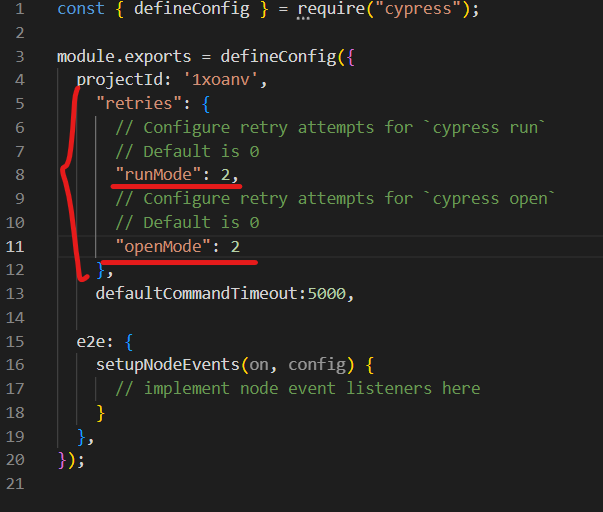Image resolution: width=603 pixels, height=512 pixels.
Task: Click the closing "});" on line 20
Action: tap(71, 460)
